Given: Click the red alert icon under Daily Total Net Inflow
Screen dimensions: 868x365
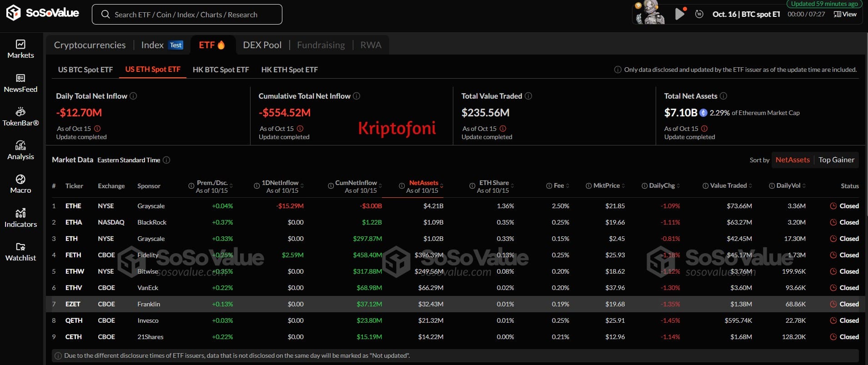Looking at the screenshot, I should [97, 129].
